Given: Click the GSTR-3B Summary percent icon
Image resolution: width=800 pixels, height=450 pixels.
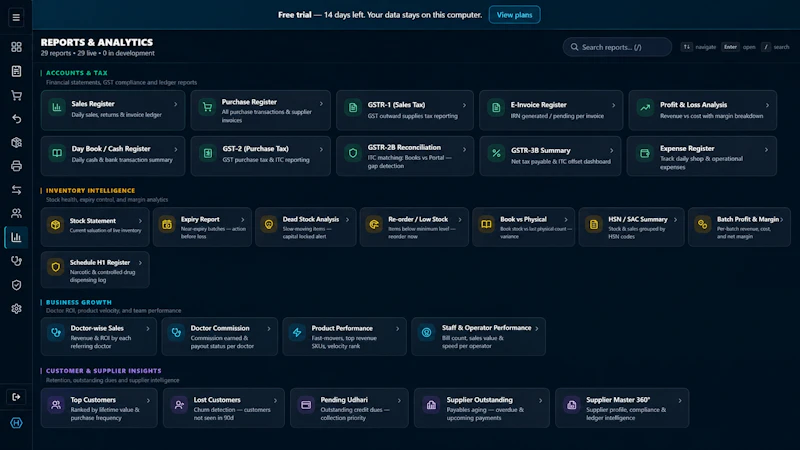Looking at the screenshot, I should tap(496, 153).
